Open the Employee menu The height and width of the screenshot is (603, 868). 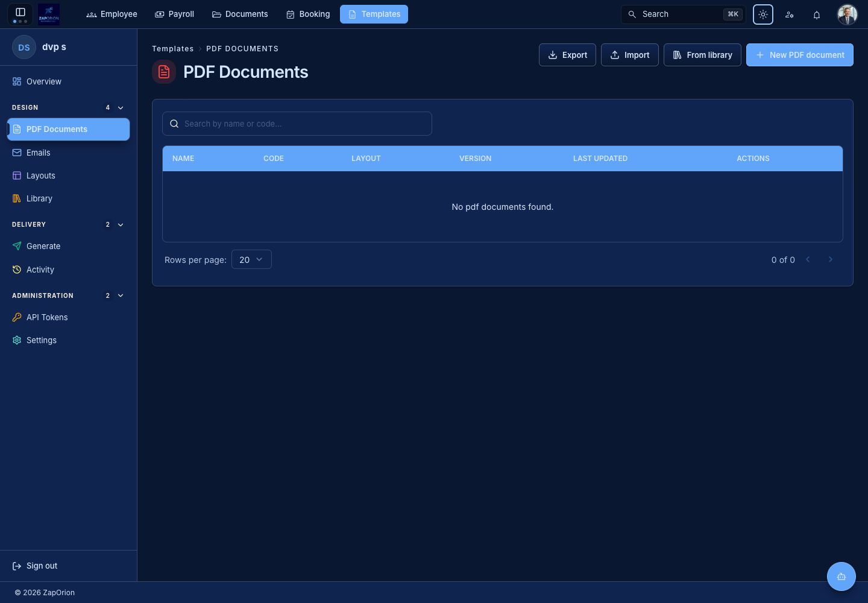(112, 14)
